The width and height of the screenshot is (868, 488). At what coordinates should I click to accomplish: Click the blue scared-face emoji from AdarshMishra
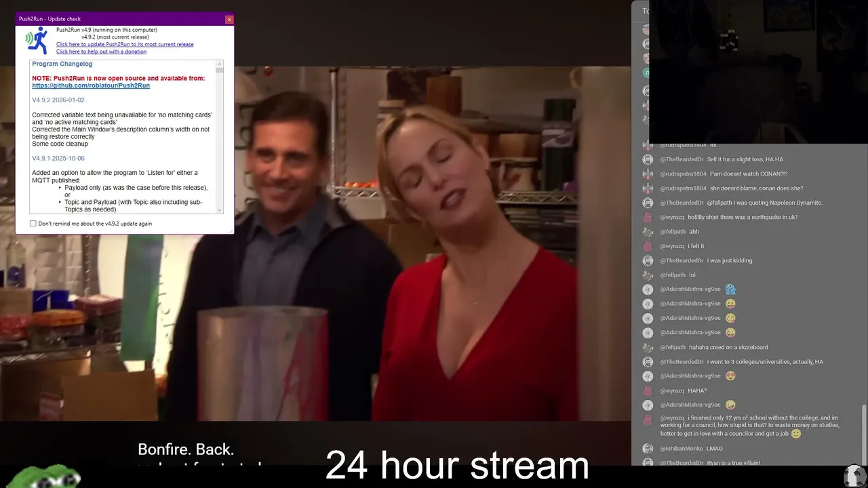pos(730,289)
